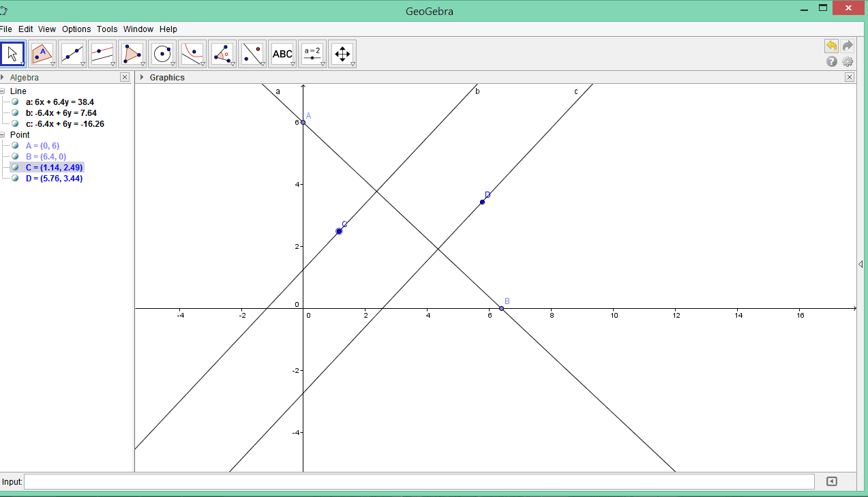Open the Move tool dropdown triangle
868x497 pixels.
click(23, 64)
